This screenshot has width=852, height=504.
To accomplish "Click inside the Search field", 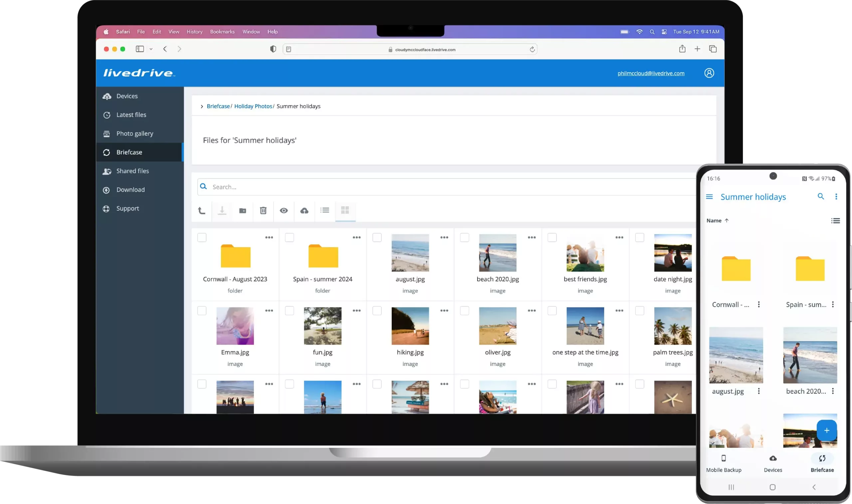I will [442, 187].
